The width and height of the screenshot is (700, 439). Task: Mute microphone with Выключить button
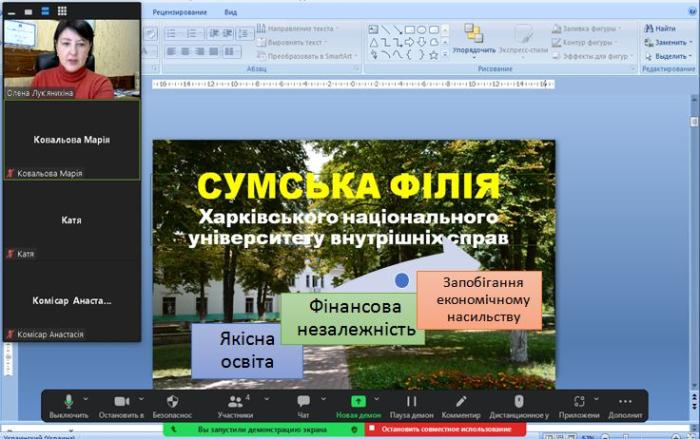coord(69,402)
